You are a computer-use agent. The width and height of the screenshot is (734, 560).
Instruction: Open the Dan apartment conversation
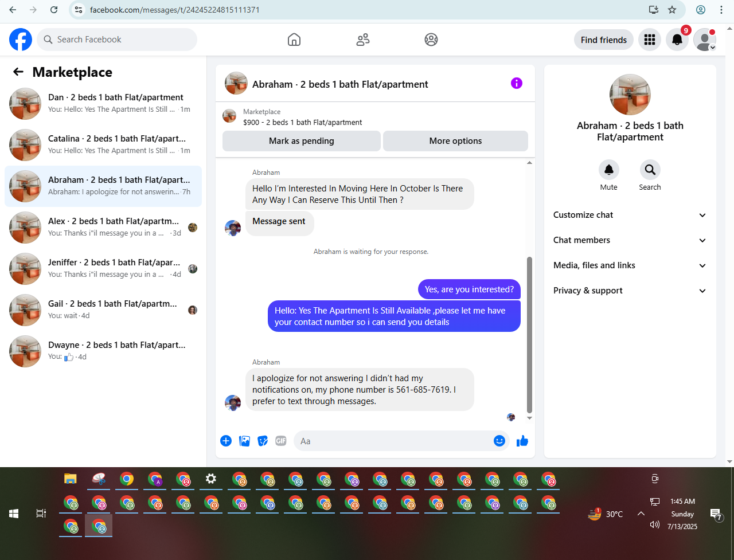(x=103, y=104)
